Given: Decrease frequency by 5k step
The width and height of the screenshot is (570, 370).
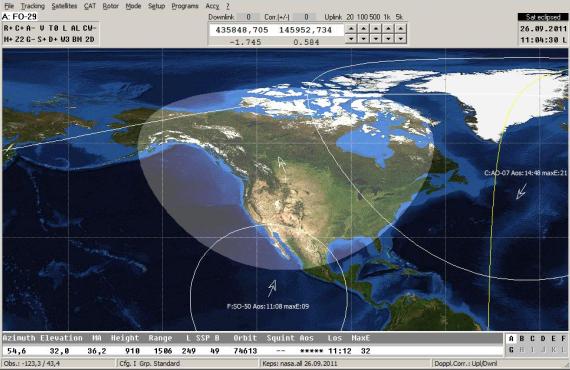Looking at the screenshot, I should 401,38.
